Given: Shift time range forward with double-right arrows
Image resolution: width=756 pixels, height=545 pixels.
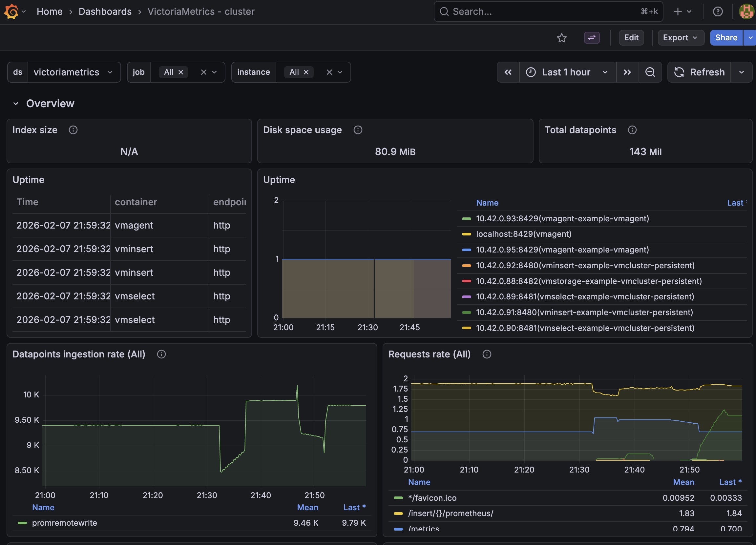Looking at the screenshot, I should coord(627,72).
